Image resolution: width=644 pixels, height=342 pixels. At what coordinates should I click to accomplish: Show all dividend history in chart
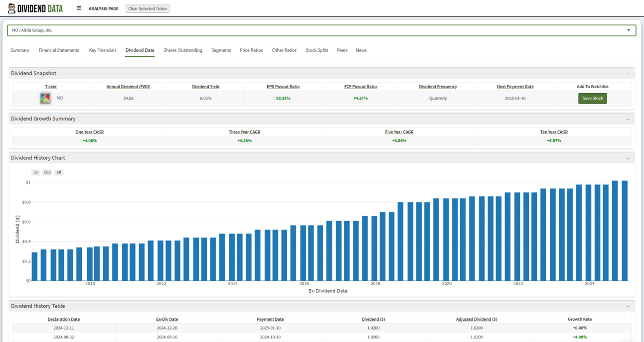click(59, 172)
